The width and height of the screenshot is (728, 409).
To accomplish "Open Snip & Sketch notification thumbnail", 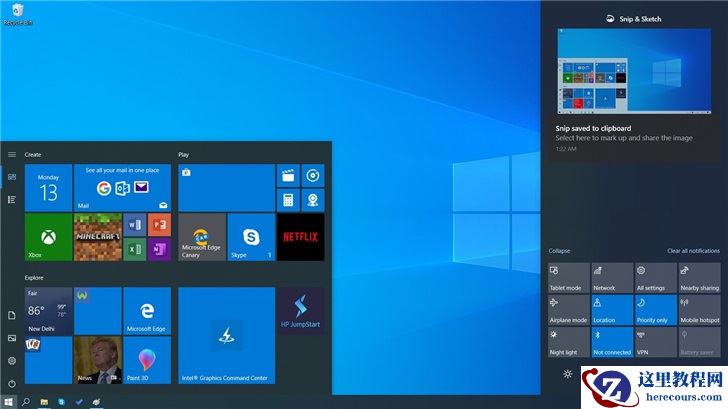I will click(634, 71).
